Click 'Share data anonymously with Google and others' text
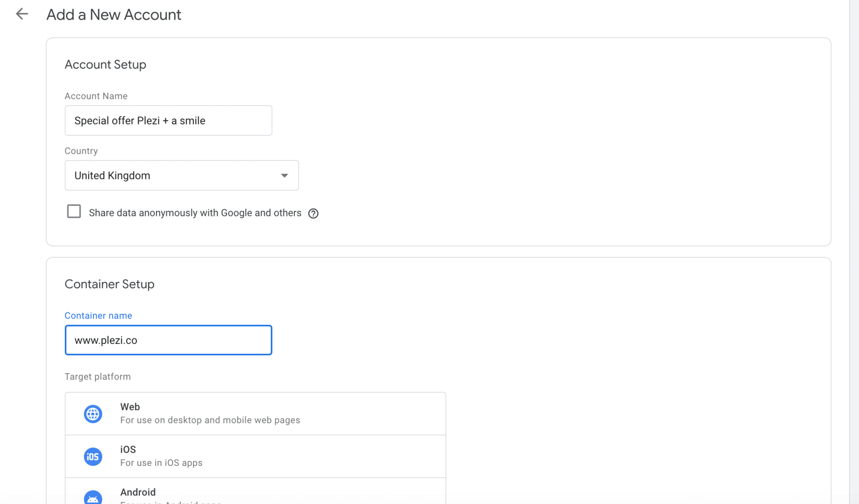Screen dimensions: 859x504 click(195, 213)
